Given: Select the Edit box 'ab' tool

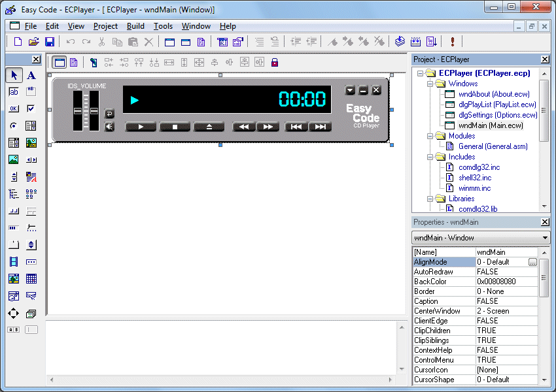Looking at the screenshot, I should click(14, 92).
